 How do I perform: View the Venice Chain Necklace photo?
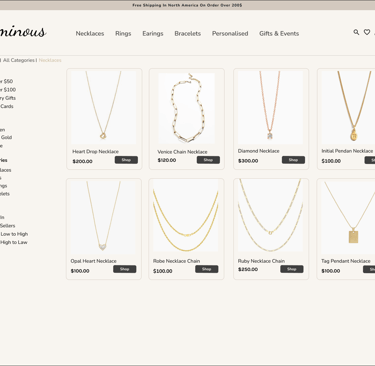pyautogui.click(x=187, y=108)
